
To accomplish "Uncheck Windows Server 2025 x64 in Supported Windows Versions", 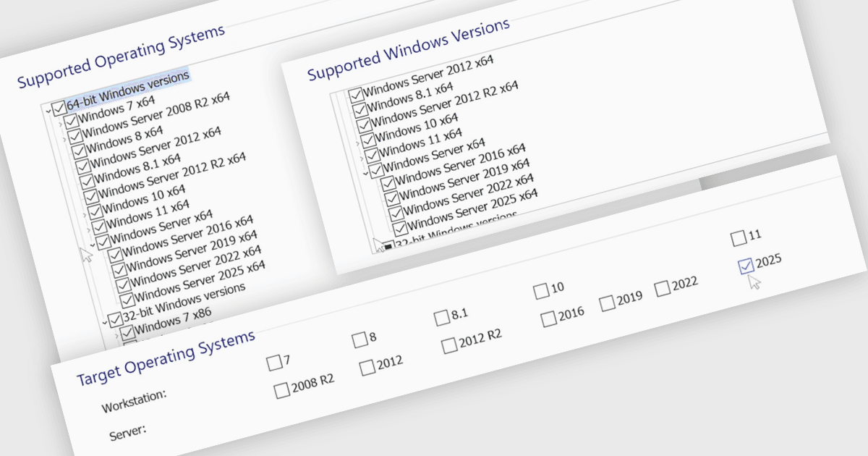I will pos(399,228).
